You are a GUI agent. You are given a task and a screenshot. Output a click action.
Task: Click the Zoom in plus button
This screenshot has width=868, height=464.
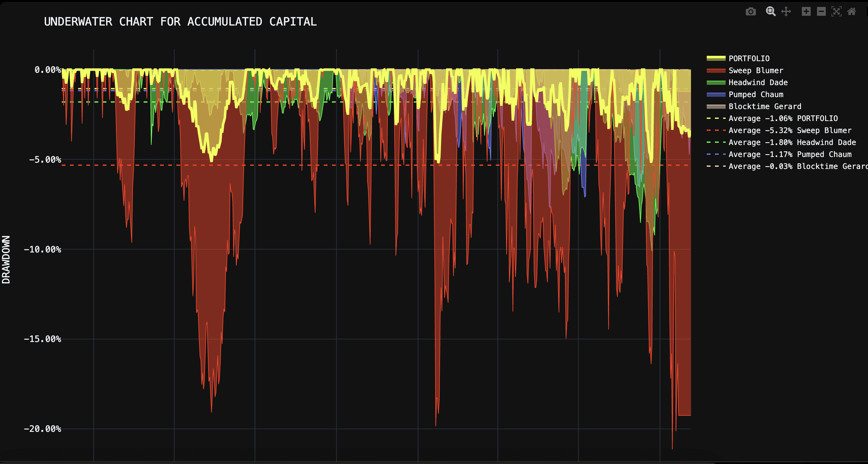pyautogui.click(x=806, y=11)
